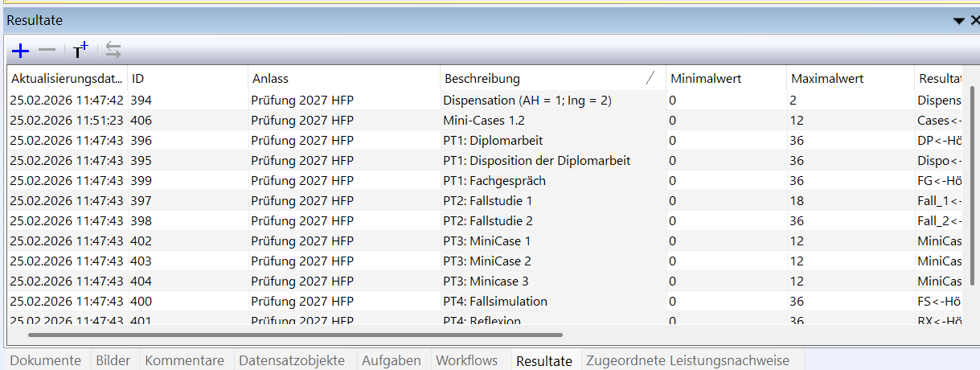The height and width of the screenshot is (370, 980).
Task: Open the Resultate panel dropdown arrow
Action: point(958,21)
